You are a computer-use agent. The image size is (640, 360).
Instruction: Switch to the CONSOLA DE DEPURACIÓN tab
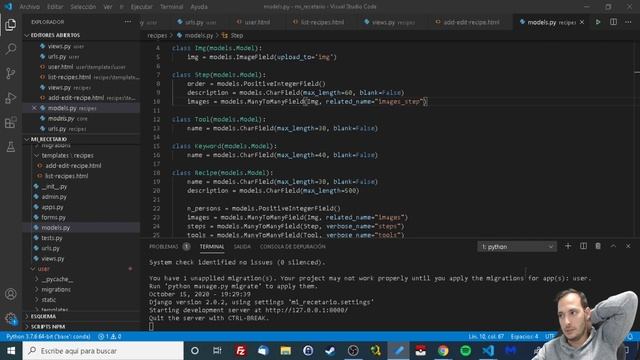[293, 247]
